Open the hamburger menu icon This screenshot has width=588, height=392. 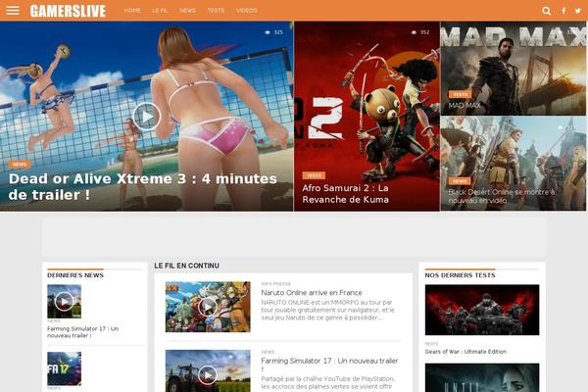click(13, 10)
